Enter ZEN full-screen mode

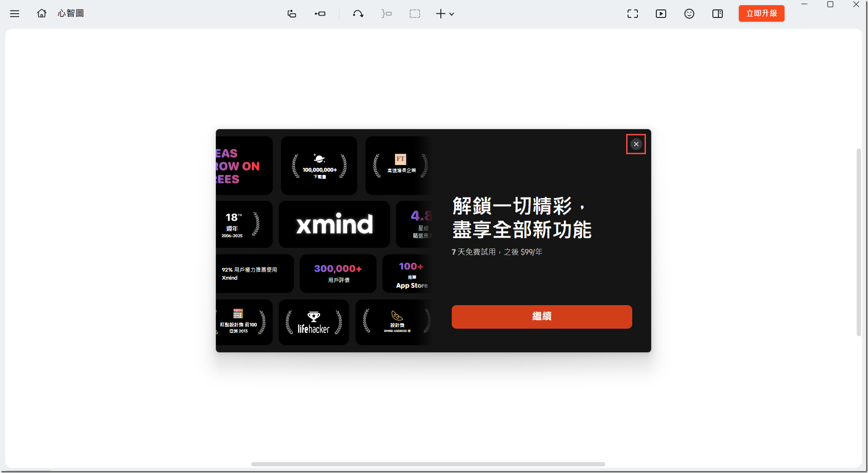(x=633, y=14)
